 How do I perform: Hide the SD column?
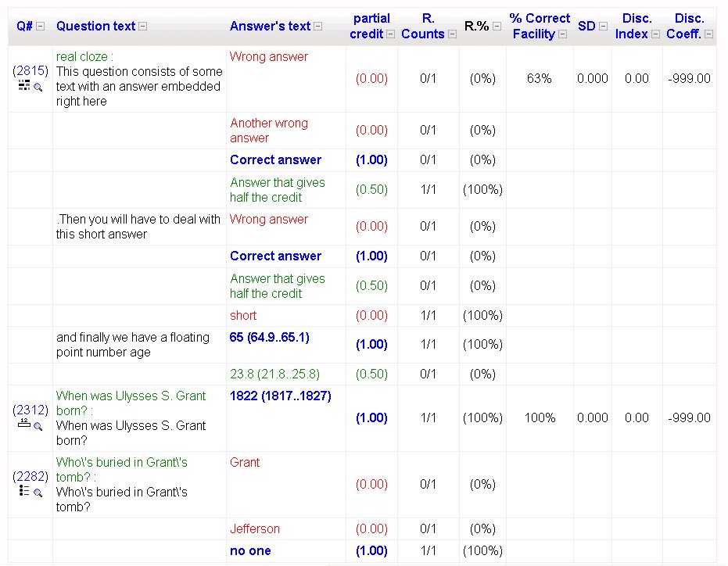[x=603, y=27]
